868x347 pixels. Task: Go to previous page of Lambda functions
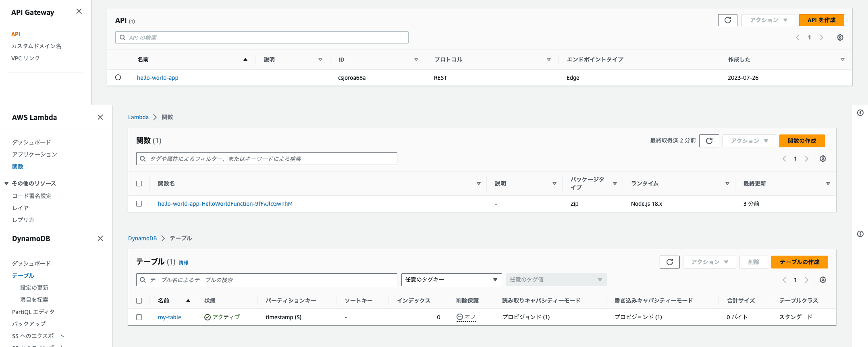784,159
